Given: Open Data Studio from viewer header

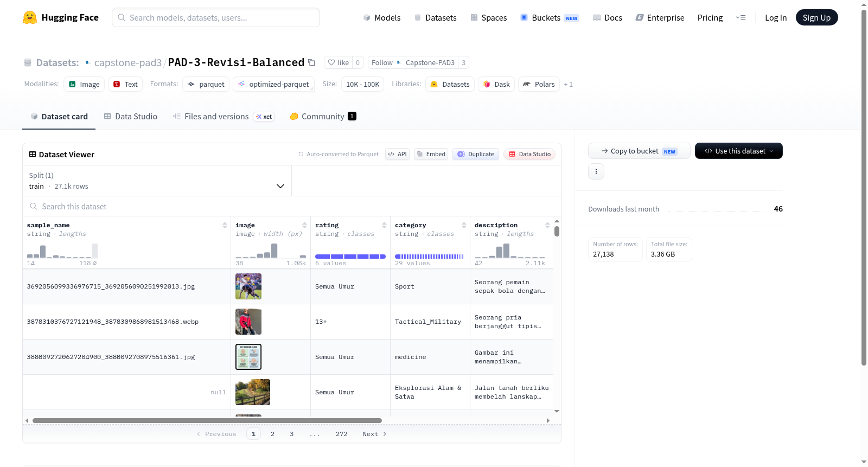Looking at the screenshot, I should (529, 154).
